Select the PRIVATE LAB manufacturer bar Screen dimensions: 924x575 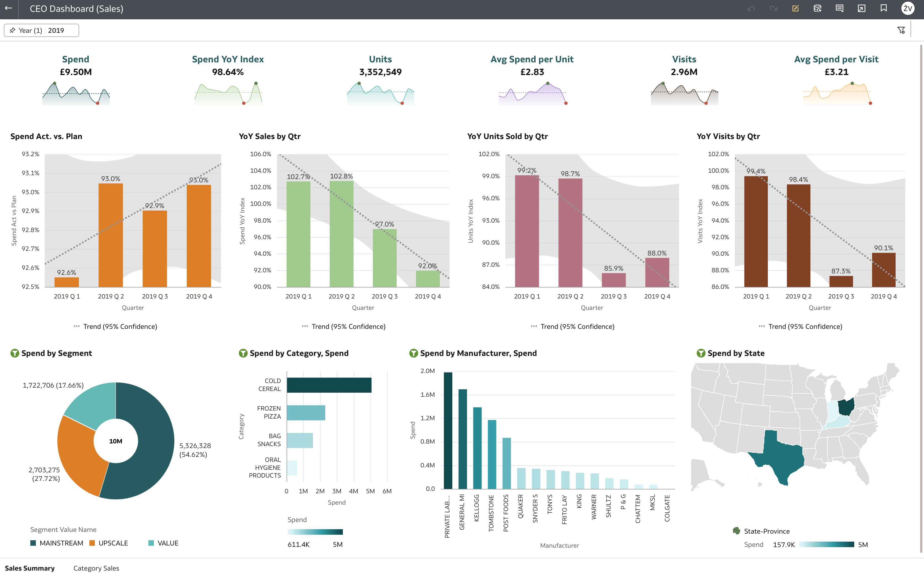tap(448, 430)
